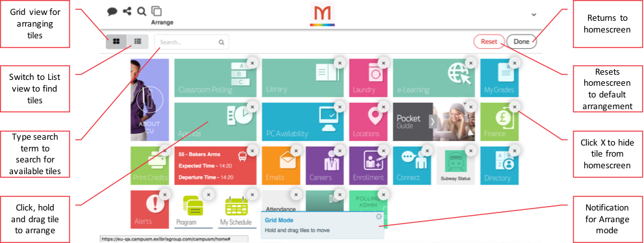
Task: Hide the Finance tile with X
Action: [514, 107]
